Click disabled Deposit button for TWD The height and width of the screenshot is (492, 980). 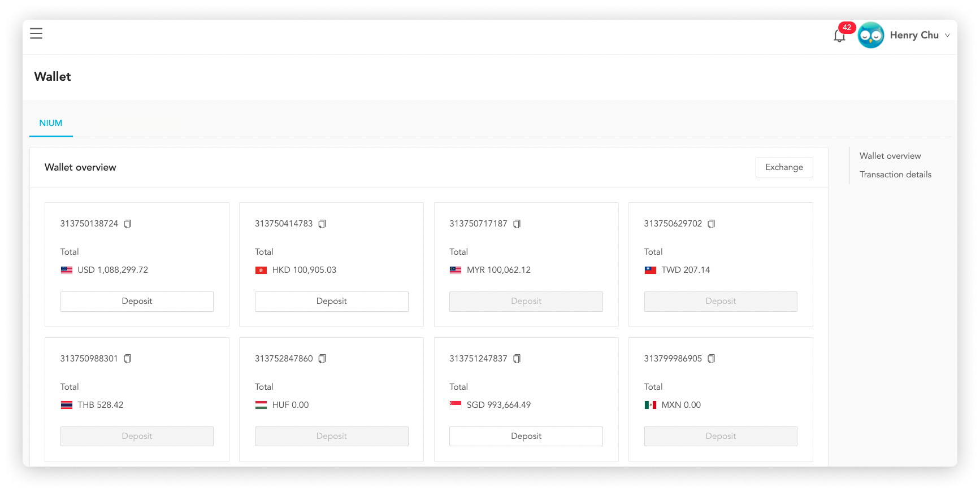[x=721, y=301]
